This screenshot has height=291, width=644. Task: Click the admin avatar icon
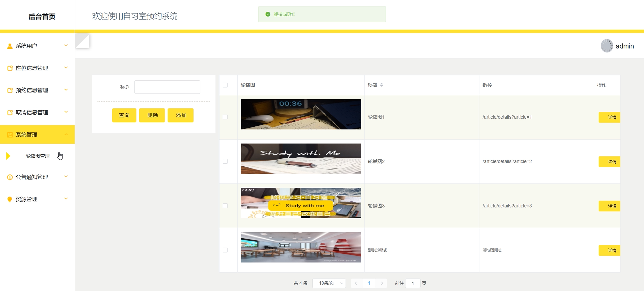click(x=607, y=46)
